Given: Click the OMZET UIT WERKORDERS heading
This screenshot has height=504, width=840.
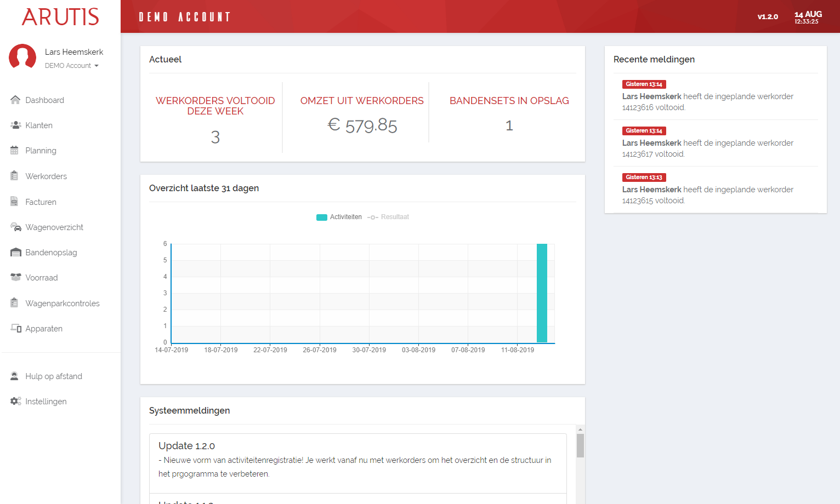Looking at the screenshot, I should coord(362,101).
